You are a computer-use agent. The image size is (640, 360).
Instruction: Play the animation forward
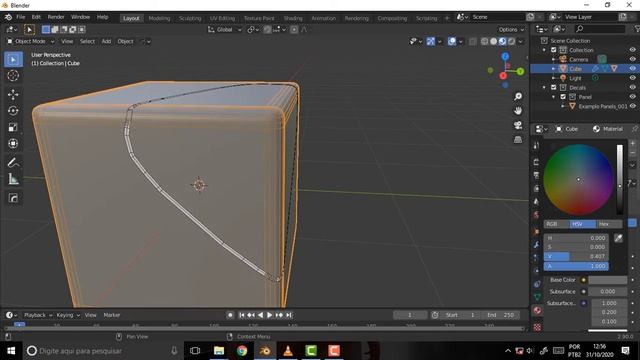269,315
